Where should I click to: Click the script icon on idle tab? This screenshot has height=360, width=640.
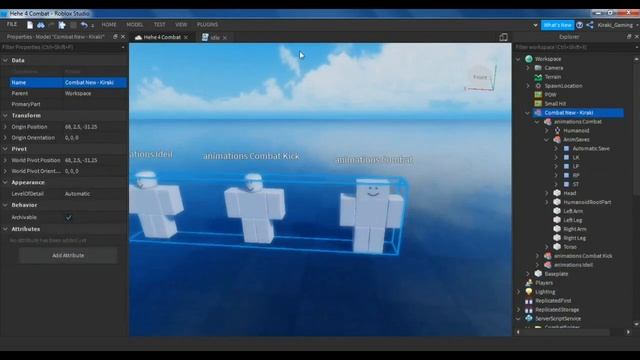pyautogui.click(x=205, y=37)
